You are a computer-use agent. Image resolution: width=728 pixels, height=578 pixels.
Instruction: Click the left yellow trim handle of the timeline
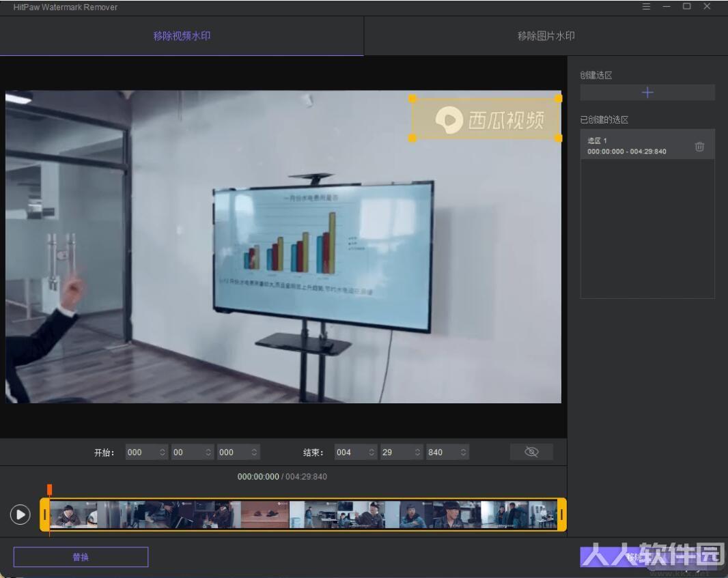44,515
